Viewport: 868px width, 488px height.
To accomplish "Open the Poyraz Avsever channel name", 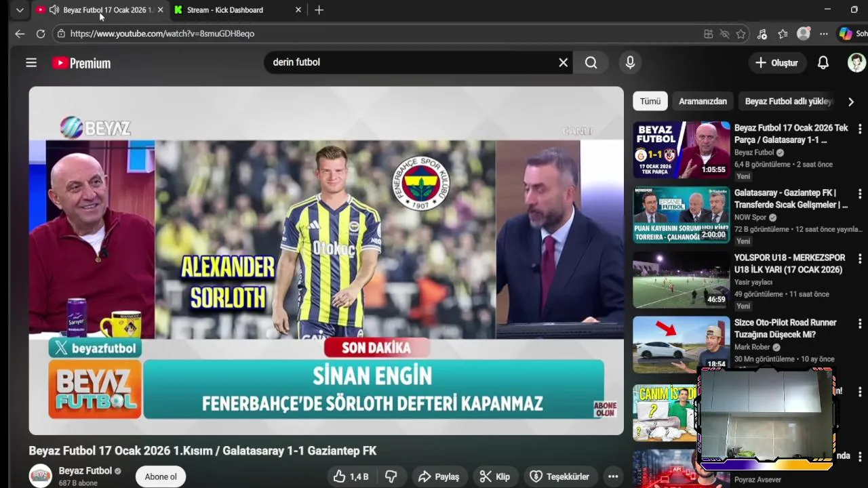I will (757, 480).
